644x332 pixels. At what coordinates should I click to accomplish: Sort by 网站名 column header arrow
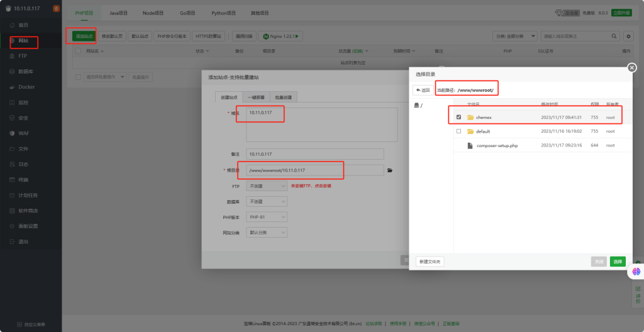[x=102, y=52]
